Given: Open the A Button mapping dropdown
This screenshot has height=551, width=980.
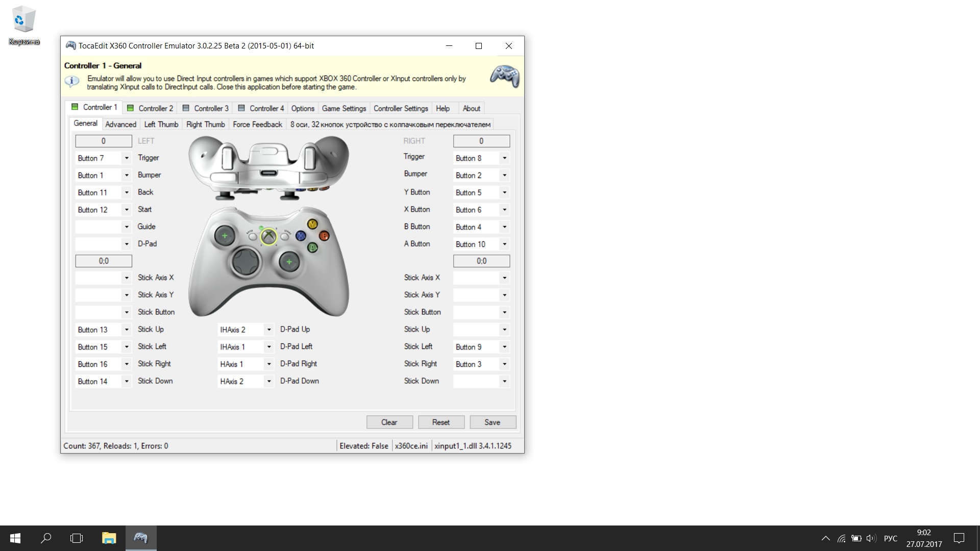Looking at the screenshot, I should [x=504, y=244].
